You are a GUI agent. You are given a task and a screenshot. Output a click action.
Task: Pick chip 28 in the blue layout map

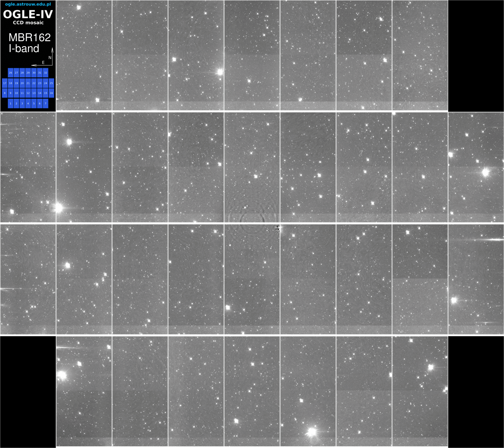click(x=22, y=73)
